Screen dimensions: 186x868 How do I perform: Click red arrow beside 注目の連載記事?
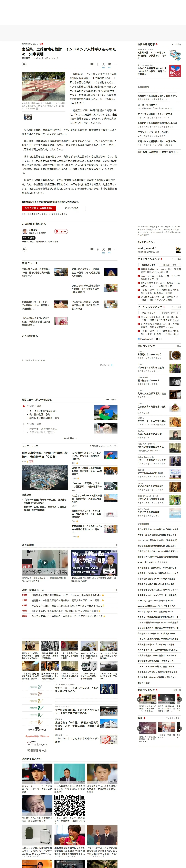[x=157, y=44]
